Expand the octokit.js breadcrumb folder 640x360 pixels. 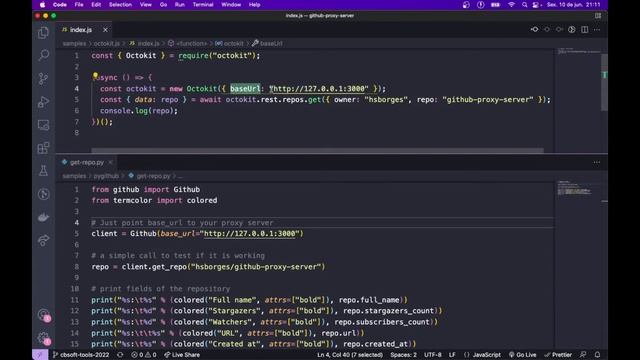107,43
